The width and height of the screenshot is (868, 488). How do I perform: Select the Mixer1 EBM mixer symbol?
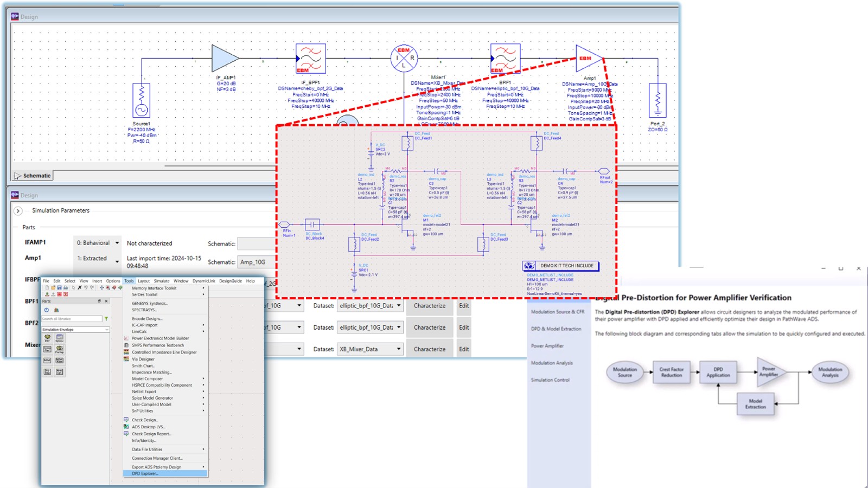click(x=404, y=58)
